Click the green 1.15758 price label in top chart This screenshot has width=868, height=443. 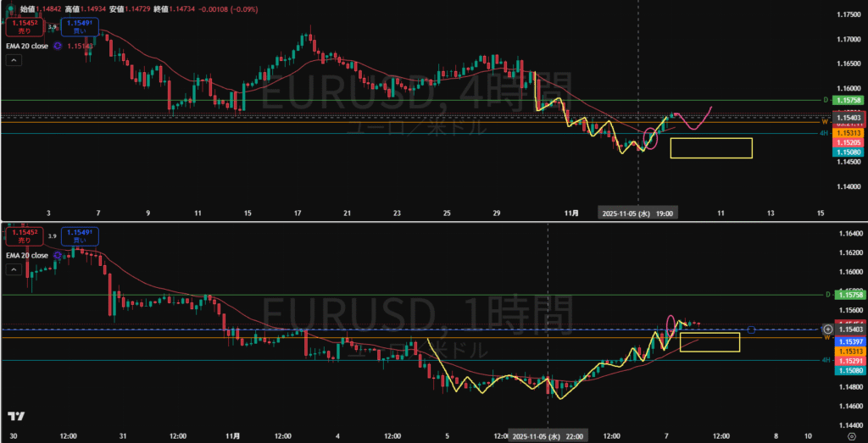click(849, 100)
